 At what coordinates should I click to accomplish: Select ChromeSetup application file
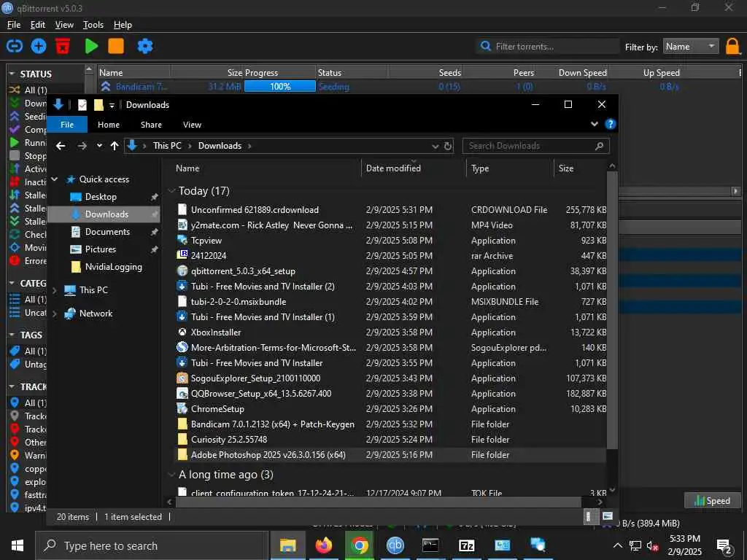[x=217, y=408]
